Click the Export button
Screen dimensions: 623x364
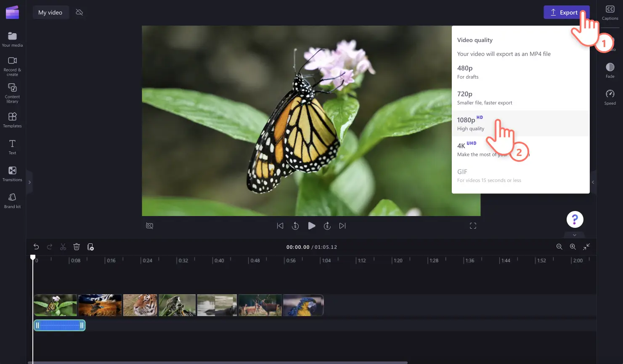(566, 12)
